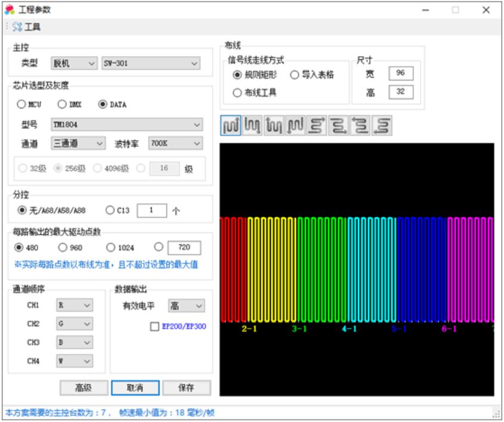Viewport: 504px width, 422px height.
Task: Select eighth horizontal serpentine wiring icon
Action: pyautogui.click(x=382, y=125)
